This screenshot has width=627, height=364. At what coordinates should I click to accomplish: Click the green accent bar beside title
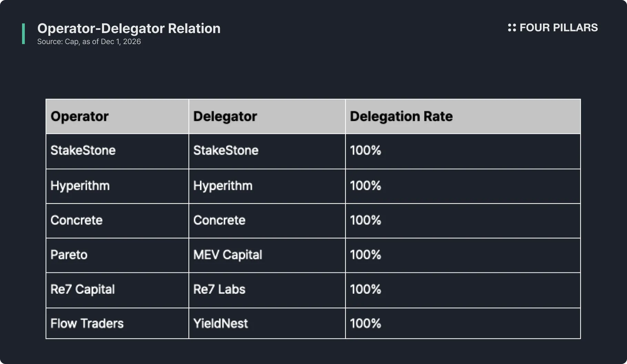click(23, 34)
